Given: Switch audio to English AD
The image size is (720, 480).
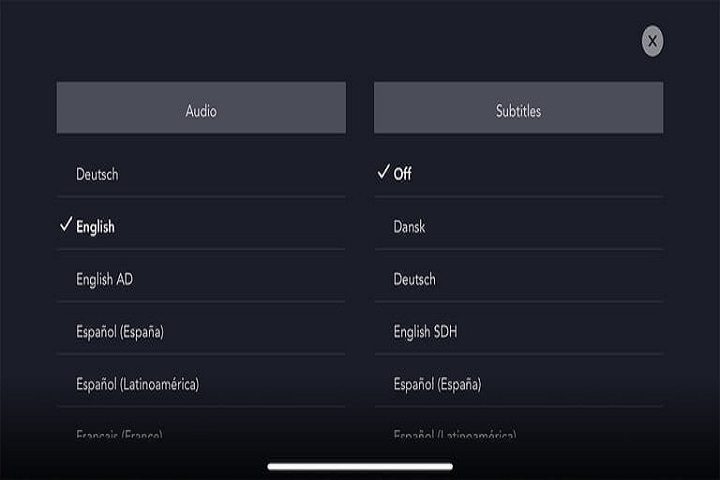Looking at the screenshot, I should [x=104, y=280].
